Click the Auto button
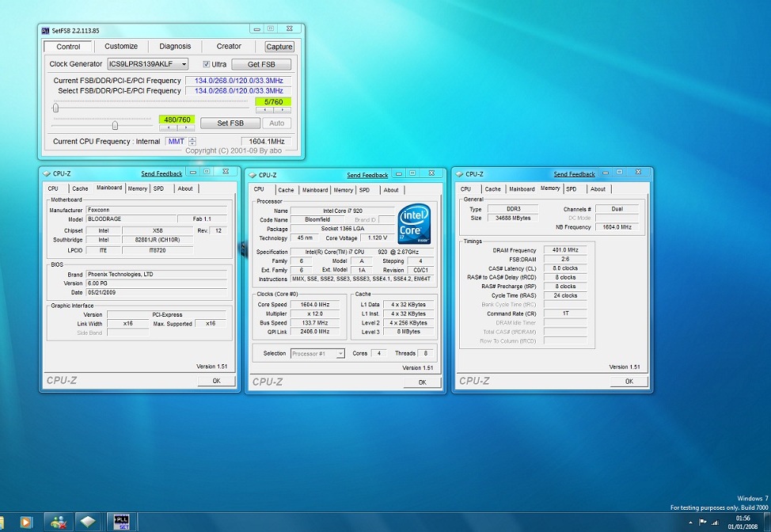Viewport: 771px width, 532px height. pyautogui.click(x=277, y=123)
